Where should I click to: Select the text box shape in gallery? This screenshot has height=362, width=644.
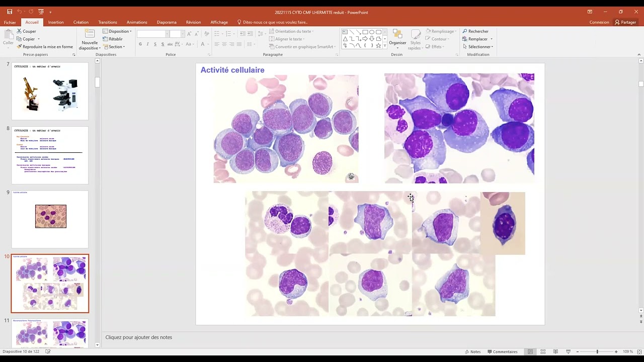[x=345, y=32]
